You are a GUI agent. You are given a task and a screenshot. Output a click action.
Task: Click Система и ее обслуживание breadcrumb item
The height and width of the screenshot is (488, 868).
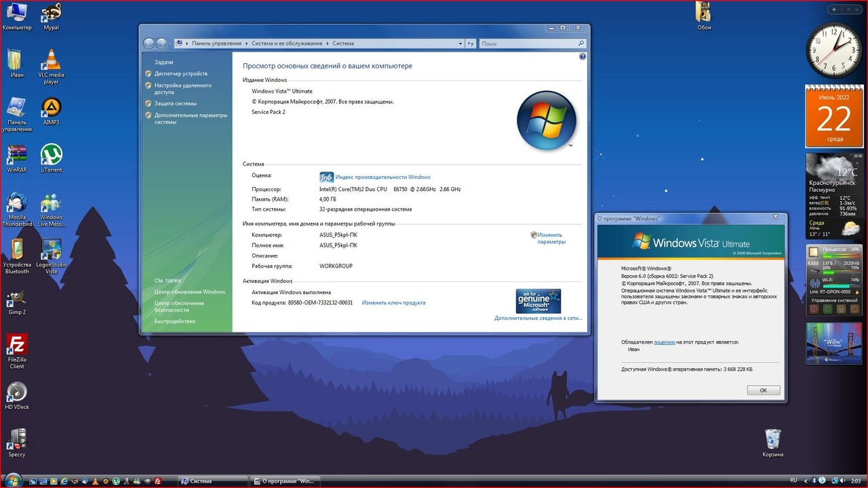tap(288, 43)
